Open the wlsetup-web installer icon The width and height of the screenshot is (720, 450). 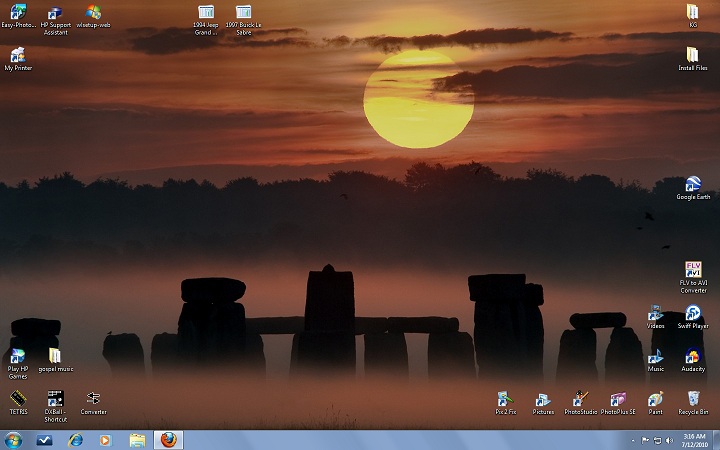pyautogui.click(x=93, y=16)
